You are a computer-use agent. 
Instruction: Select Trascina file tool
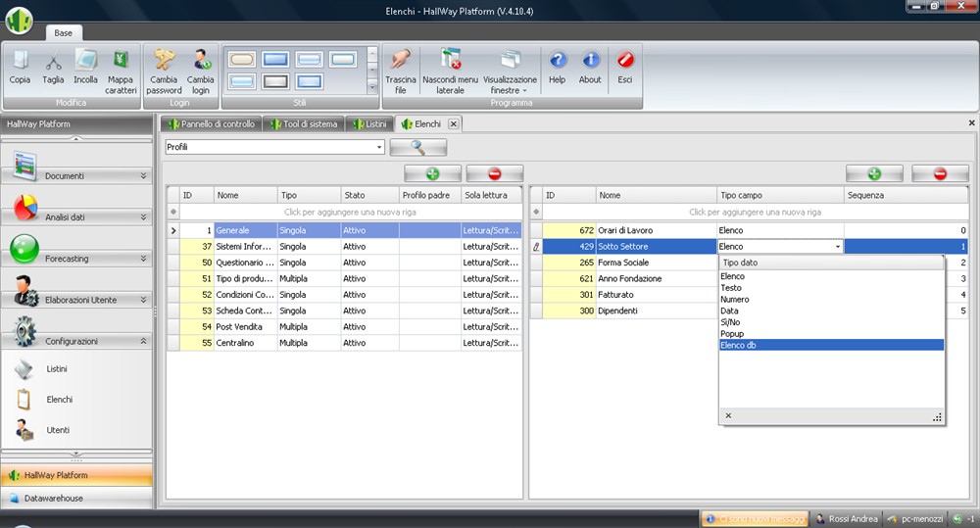tap(401, 72)
